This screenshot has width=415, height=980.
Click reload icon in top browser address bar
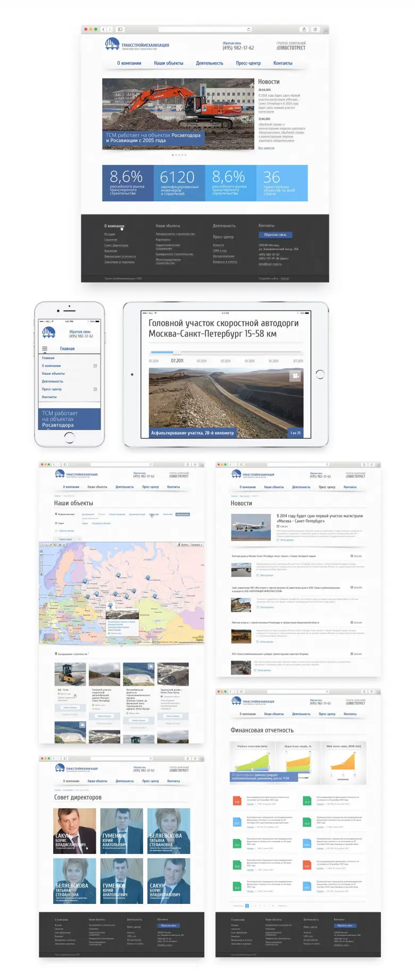[x=248, y=29]
